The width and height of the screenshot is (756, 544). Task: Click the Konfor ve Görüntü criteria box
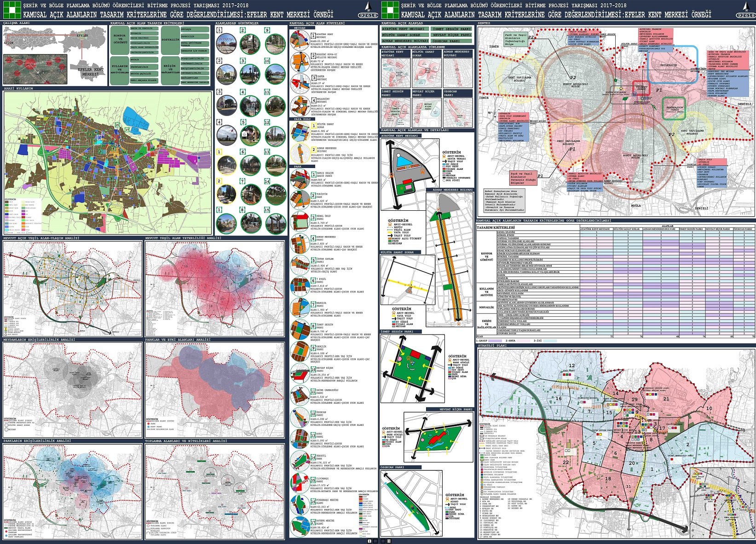[x=120, y=39]
